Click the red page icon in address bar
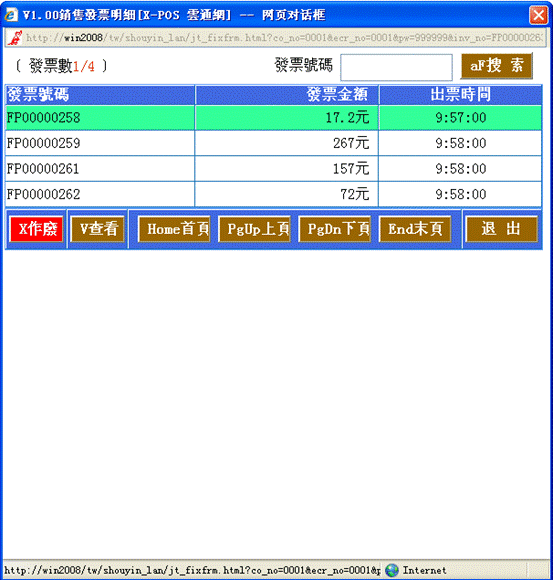Viewport: 553px width, 580px height. (15, 38)
